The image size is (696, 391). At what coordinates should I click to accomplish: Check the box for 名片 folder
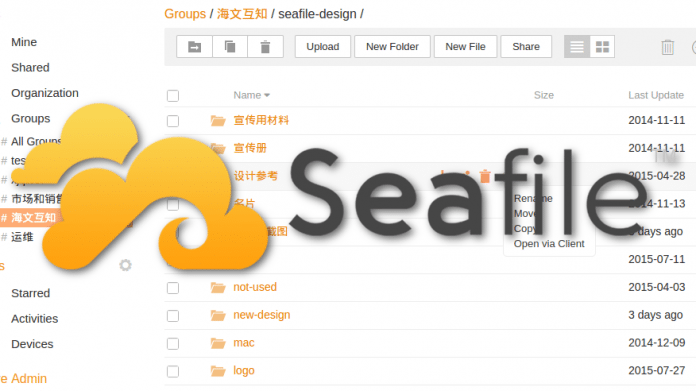pyautogui.click(x=173, y=204)
